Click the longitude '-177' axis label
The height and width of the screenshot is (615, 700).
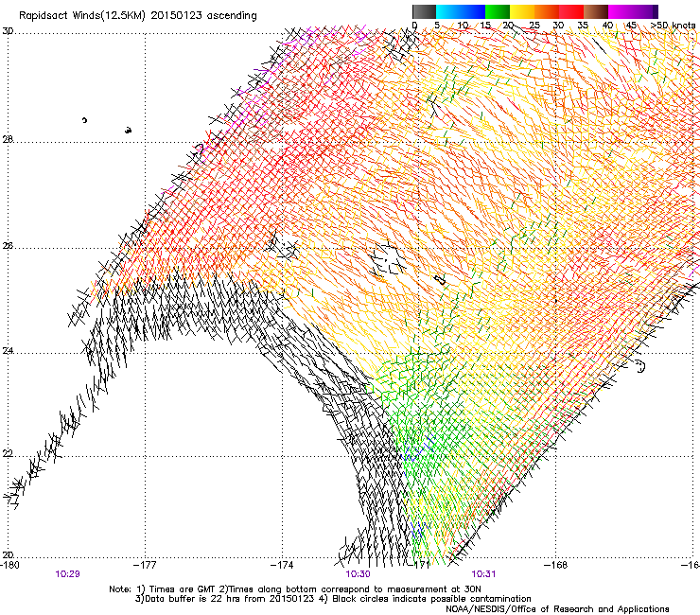146,565
